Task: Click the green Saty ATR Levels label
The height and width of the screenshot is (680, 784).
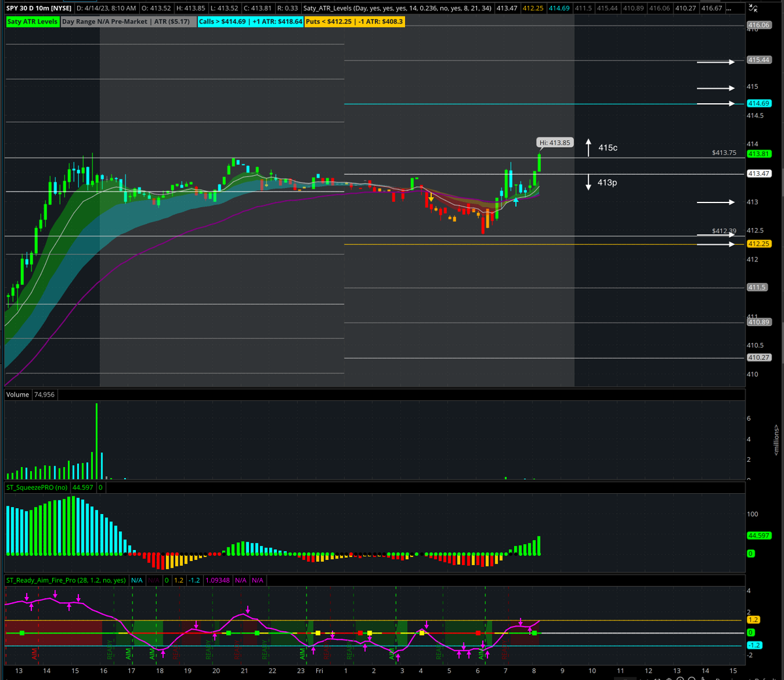Action: (32, 22)
